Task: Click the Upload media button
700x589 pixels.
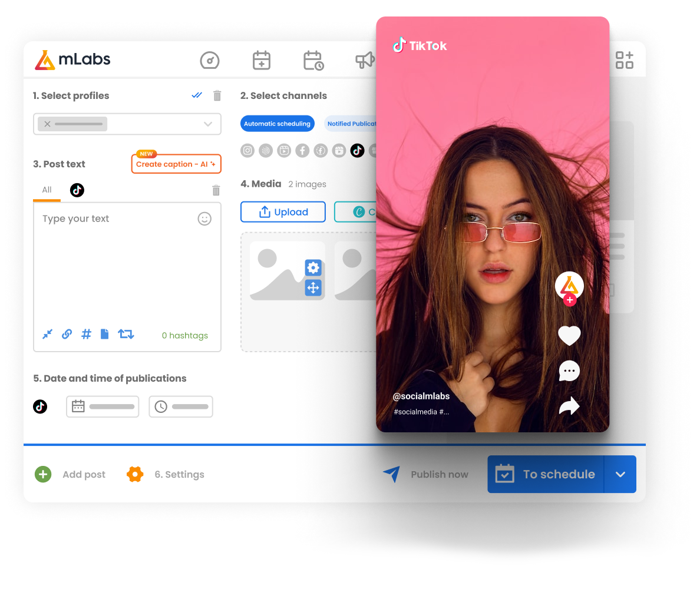Action: 283,212
